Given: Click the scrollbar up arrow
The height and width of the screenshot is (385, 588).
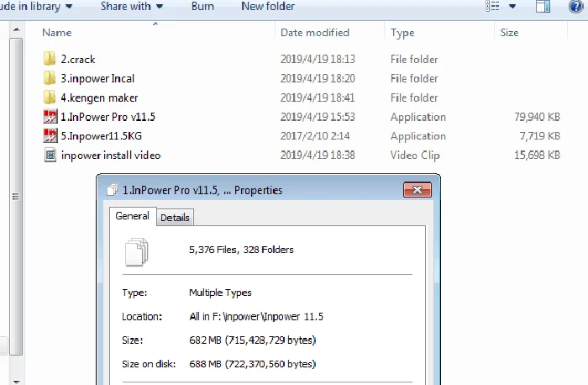Looking at the screenshot, I should click(x=16, y=29).
